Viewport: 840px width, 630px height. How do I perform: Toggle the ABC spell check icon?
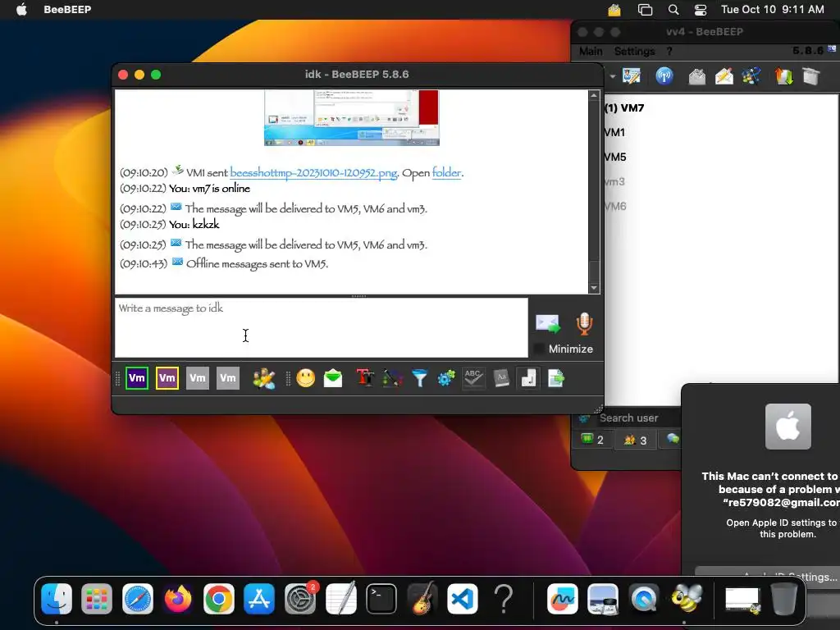coord(473,378)
